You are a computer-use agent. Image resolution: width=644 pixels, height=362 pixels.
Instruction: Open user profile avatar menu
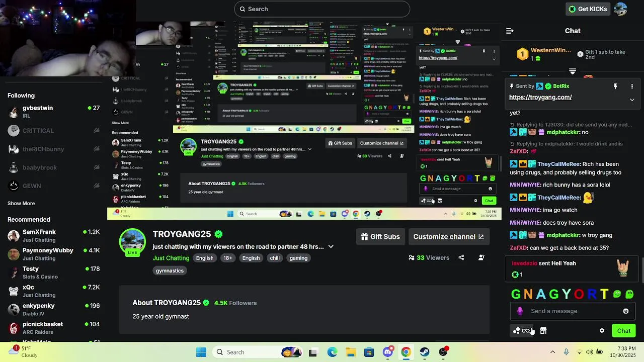pyautogui.click(x=621, y=9)
